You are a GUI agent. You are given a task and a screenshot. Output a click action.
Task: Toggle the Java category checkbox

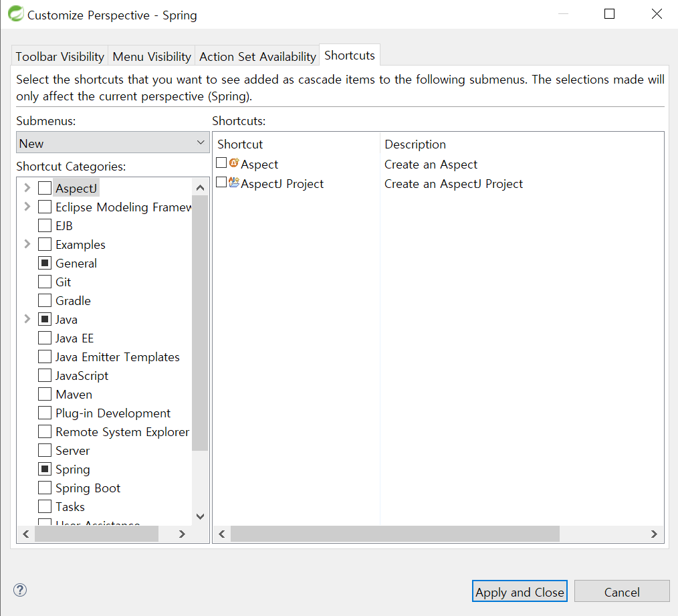(45, 319)
